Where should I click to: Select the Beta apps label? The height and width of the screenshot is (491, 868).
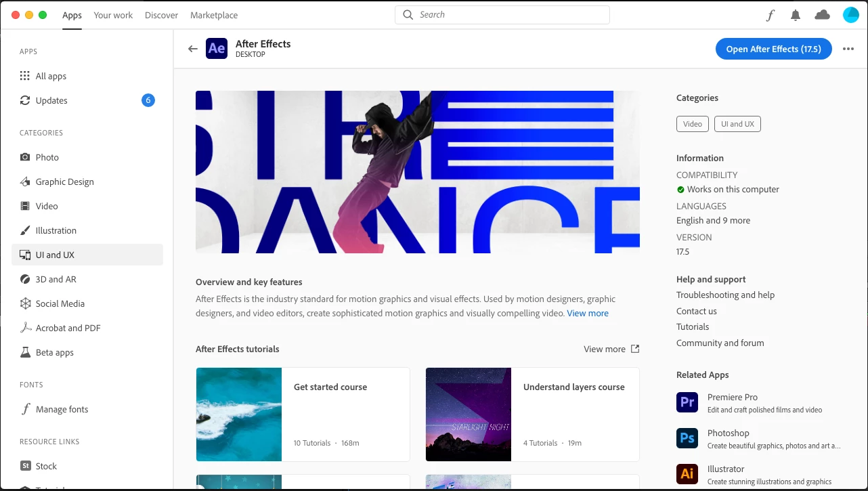pos(55,352)
